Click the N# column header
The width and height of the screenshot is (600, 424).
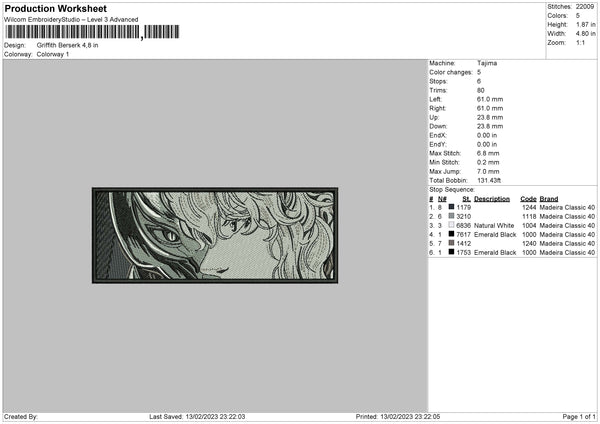pos(442,199)
